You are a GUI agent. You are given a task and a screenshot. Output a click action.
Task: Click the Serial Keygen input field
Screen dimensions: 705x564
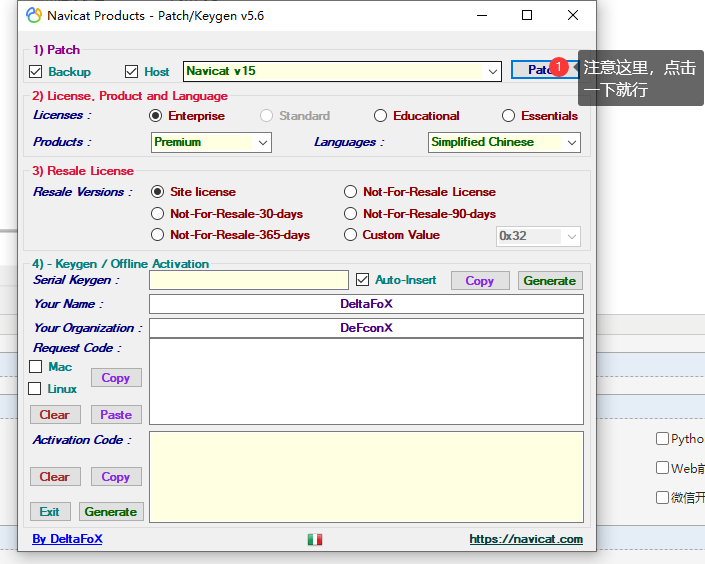point(249,280)
